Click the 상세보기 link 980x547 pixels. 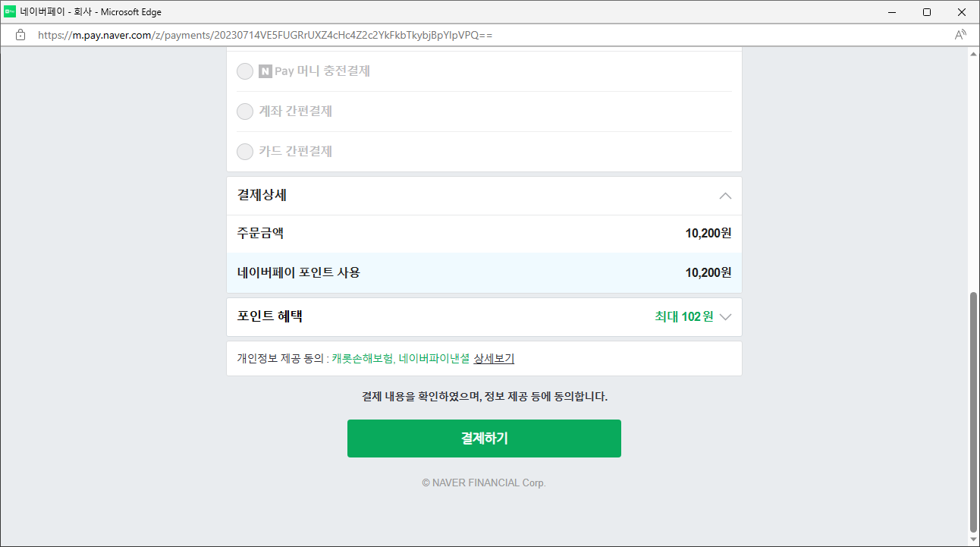pyautogui.click(x=494, y=357)
